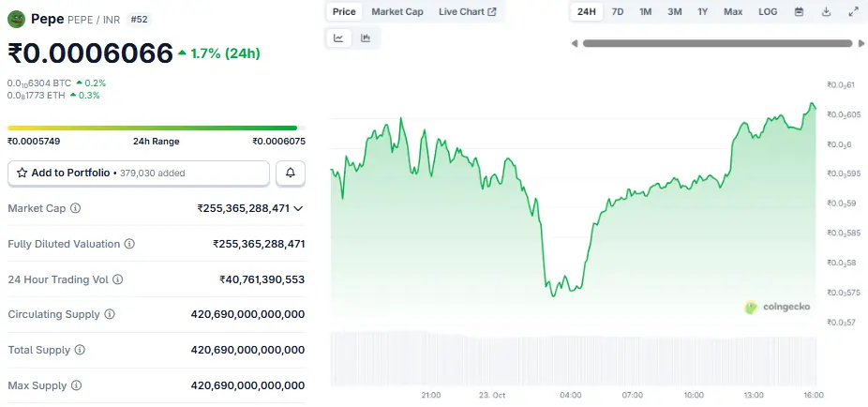This screenshot has height=407, width=868.
Task: Switch to the Price tab
Action: click(344, 12)
